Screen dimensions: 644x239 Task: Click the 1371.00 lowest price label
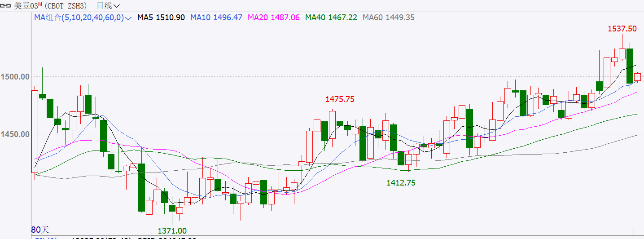pos(172,230)
